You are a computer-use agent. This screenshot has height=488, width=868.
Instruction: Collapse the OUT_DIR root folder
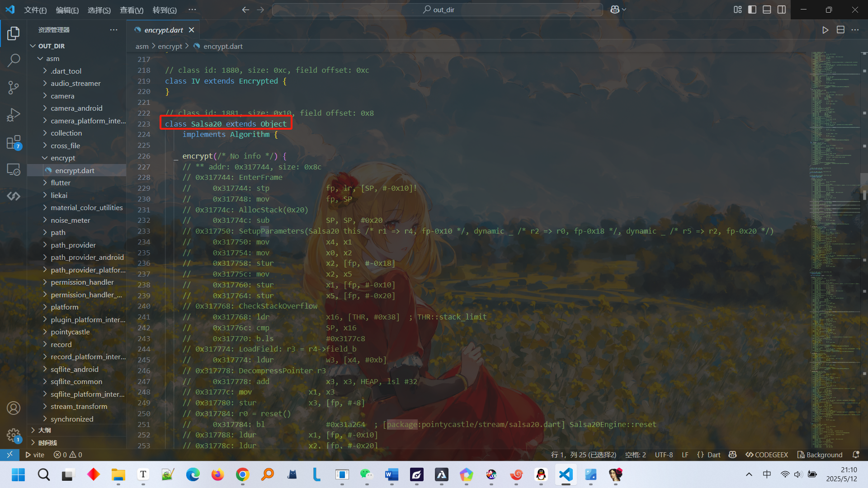click(77, 46)
